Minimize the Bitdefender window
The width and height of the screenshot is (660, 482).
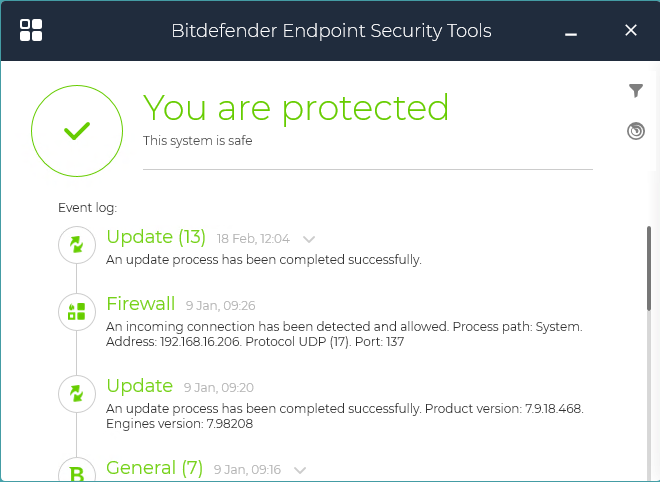571,32
